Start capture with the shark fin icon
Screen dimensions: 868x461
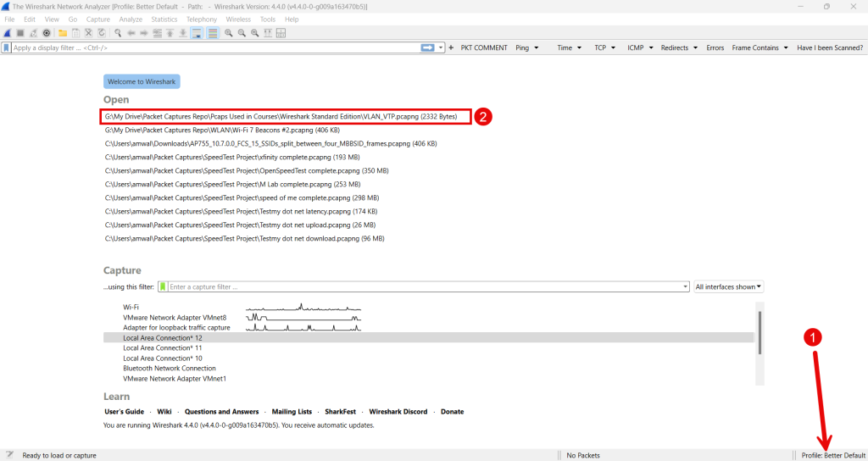(7, 33)
